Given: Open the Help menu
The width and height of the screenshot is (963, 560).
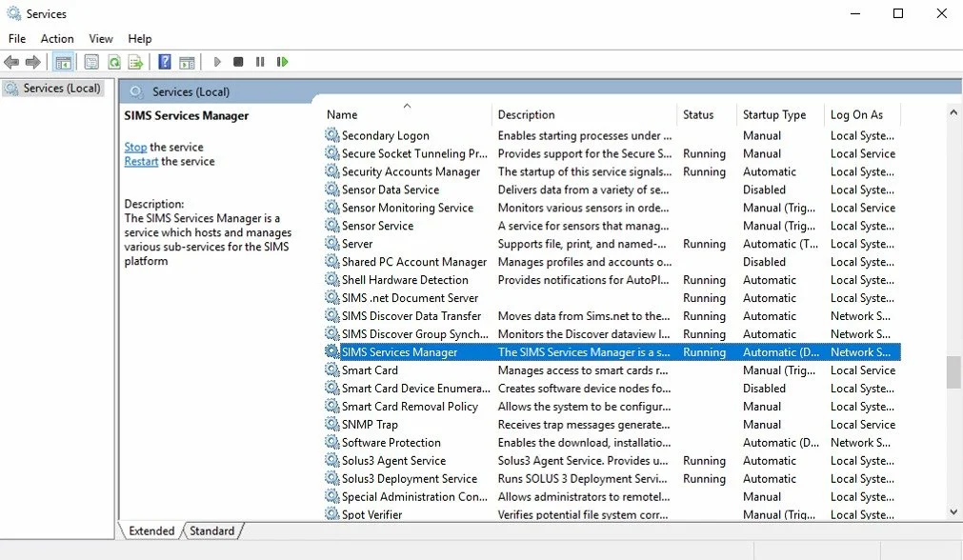Looking at the screenshot, I should (x=139, y=39).
